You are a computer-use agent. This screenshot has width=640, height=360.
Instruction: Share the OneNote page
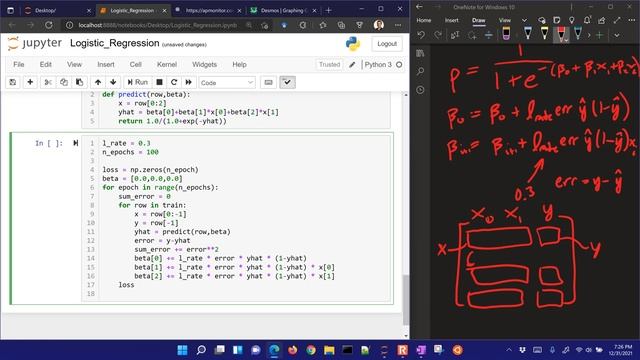click(x=602, y=20)
